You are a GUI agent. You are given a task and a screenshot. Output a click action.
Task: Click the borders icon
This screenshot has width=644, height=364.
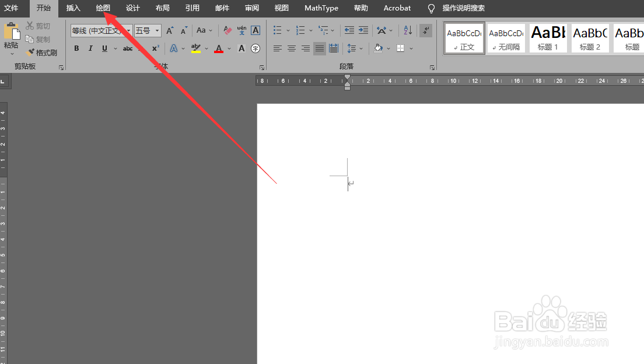(400, 48)
